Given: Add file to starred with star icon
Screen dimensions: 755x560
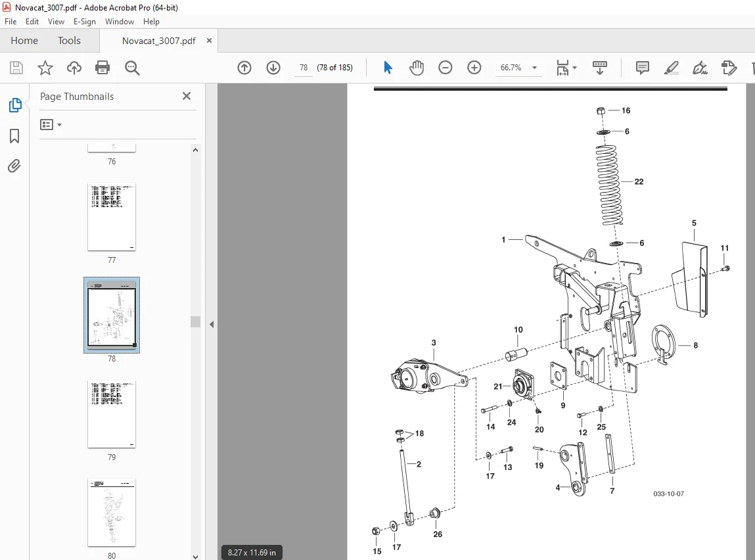Looking at the screenshot, I should point(45,68).
